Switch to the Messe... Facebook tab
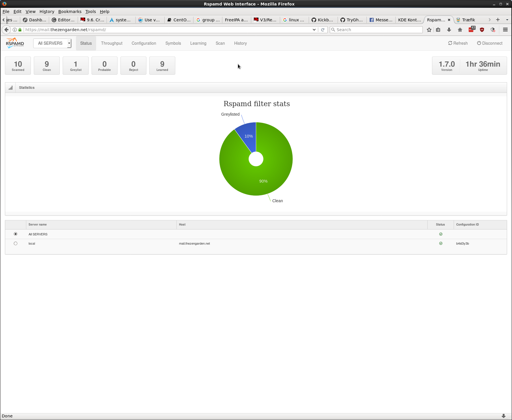Screen dimensions: 512x420 tap(381, 20)
